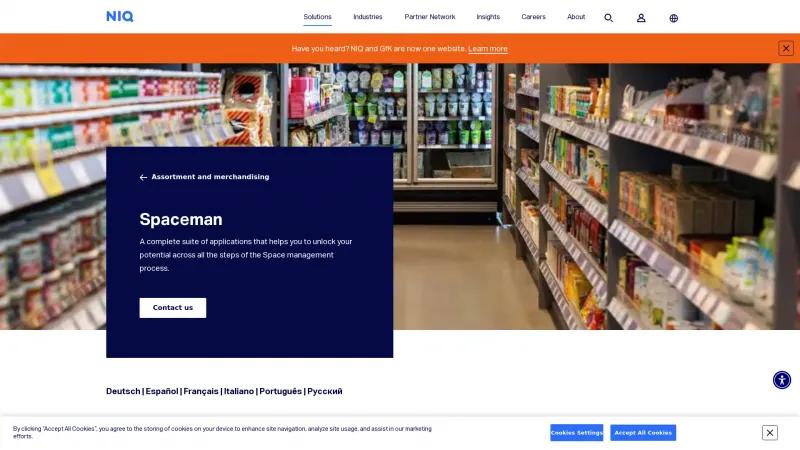Click the back arrow beside Assortment and merchandising
Viewport: 800px width, 450px height.
click(143, 177)
